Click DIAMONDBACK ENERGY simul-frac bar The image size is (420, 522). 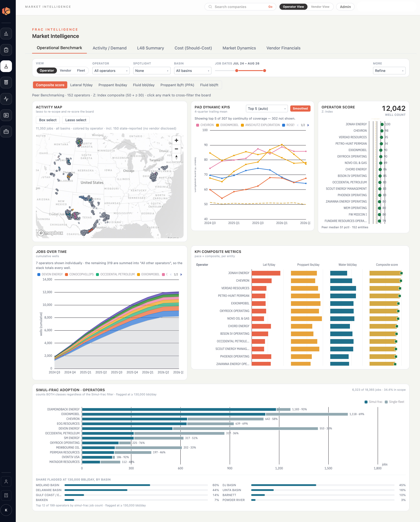click(x=179, y=409)
